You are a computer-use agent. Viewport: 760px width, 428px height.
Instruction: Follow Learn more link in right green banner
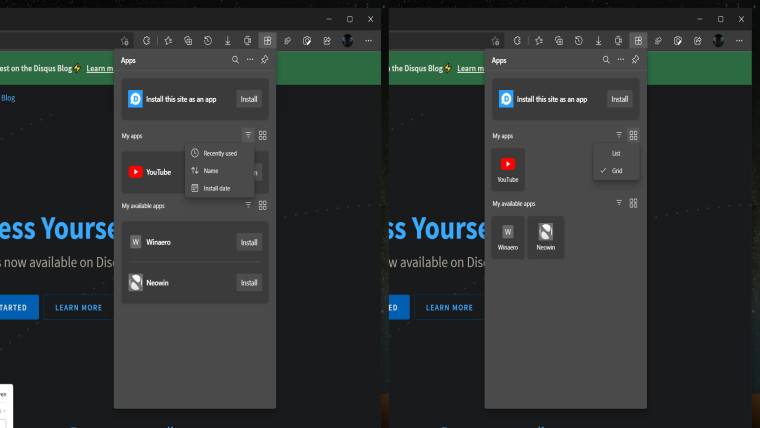click(471, 68)
